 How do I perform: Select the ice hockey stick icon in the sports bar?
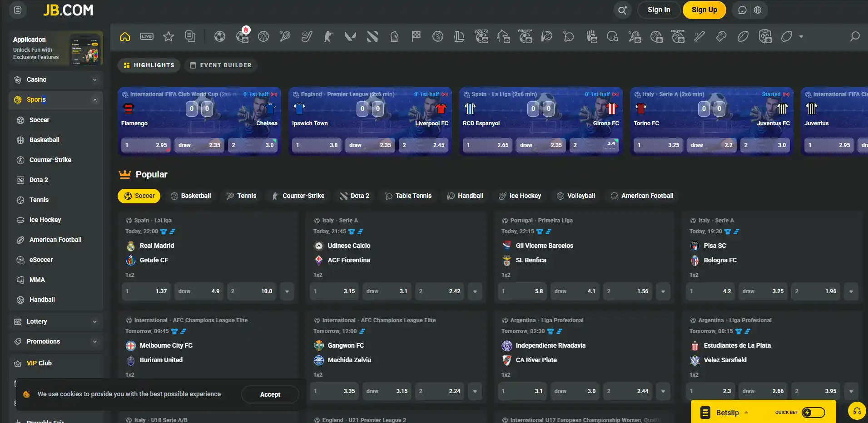point(307,36)
